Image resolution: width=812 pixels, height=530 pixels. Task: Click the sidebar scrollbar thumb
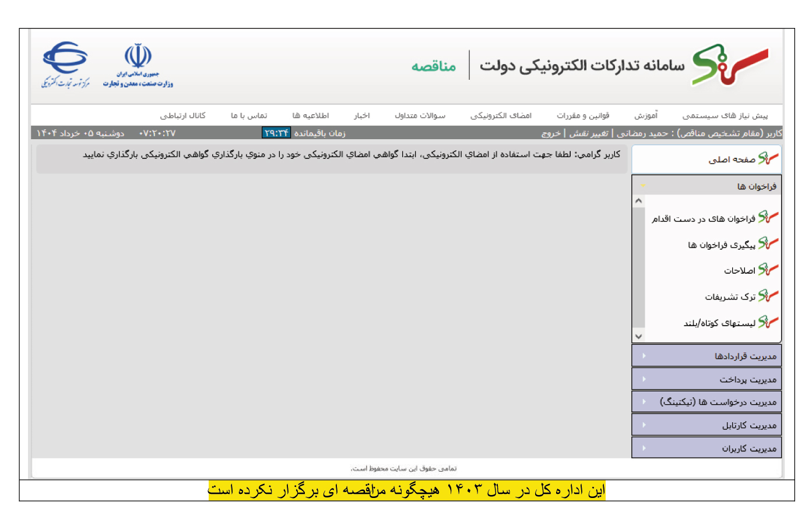[639, 267]
